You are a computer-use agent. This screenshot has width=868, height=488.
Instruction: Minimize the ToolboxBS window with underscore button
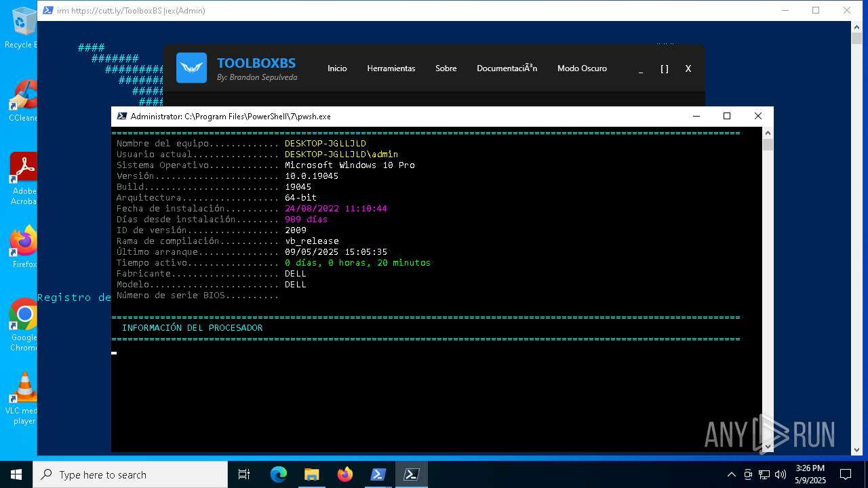click(x=641, y=69)
